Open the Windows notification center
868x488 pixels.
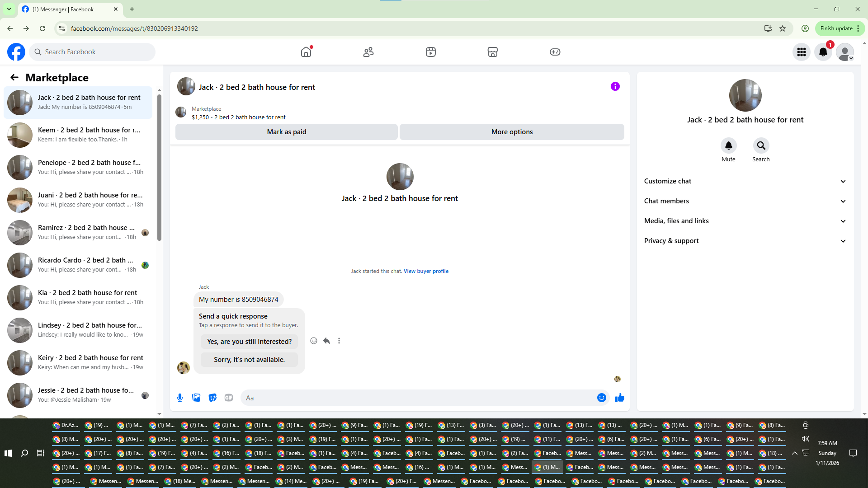click(853, 453)
